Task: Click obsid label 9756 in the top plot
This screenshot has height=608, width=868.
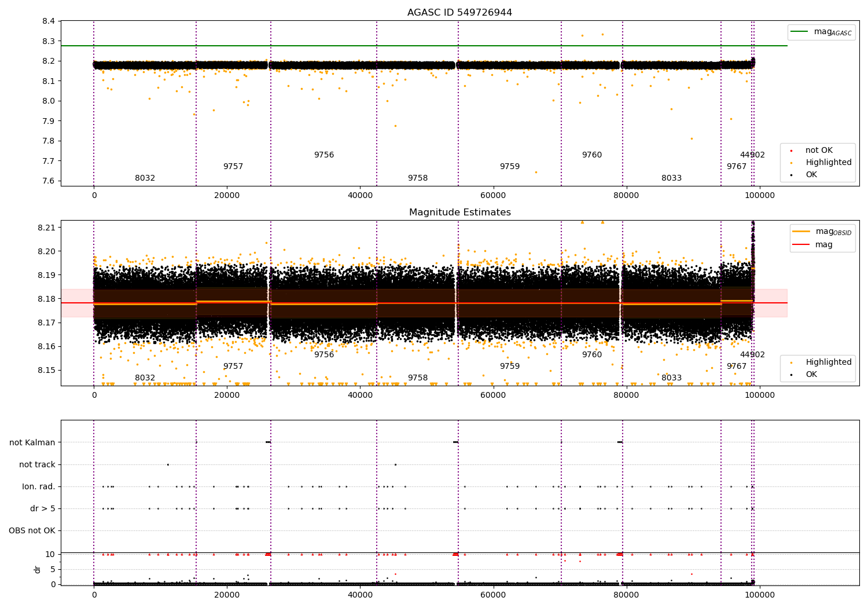Action: (x=324, y=155)
